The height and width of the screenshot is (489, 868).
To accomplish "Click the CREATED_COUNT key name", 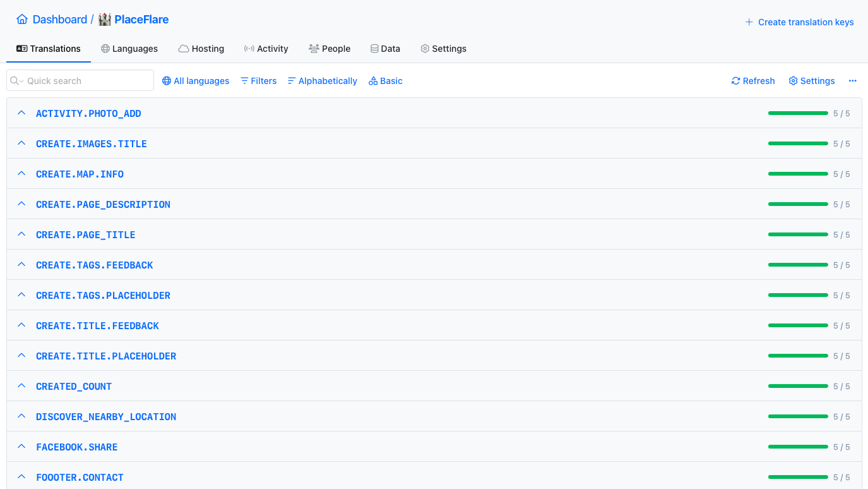I will (74, 387).
